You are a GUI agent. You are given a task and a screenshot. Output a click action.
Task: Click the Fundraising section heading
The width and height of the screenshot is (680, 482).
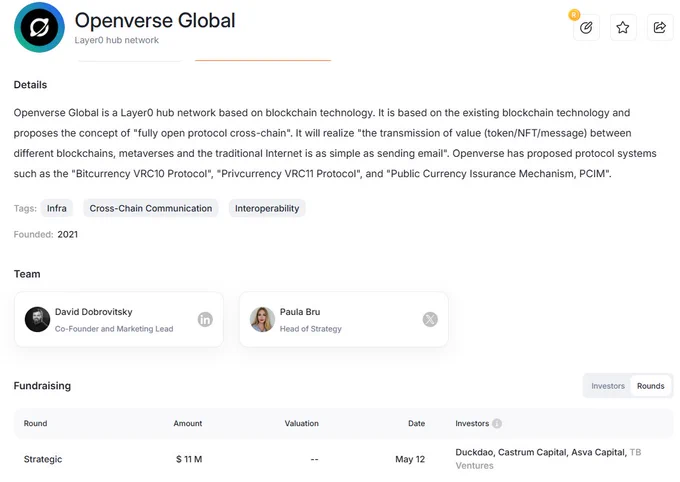42,386
